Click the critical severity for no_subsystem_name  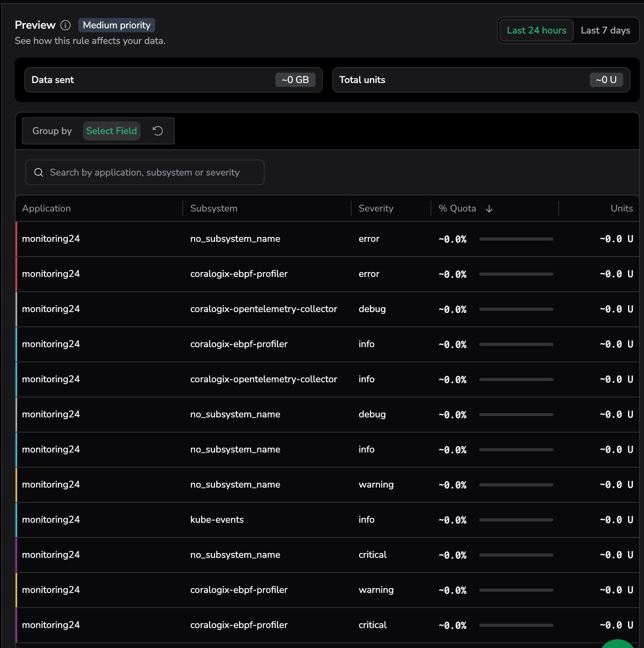[x=373, y=555]
